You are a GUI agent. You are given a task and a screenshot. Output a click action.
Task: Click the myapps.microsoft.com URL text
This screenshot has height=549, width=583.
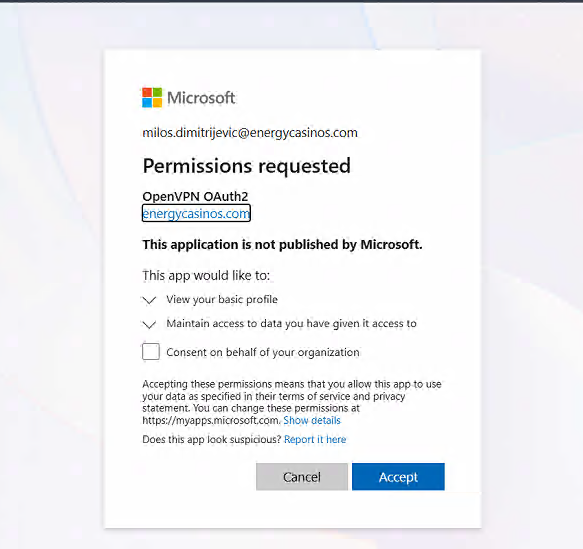[x=211, y=420]
